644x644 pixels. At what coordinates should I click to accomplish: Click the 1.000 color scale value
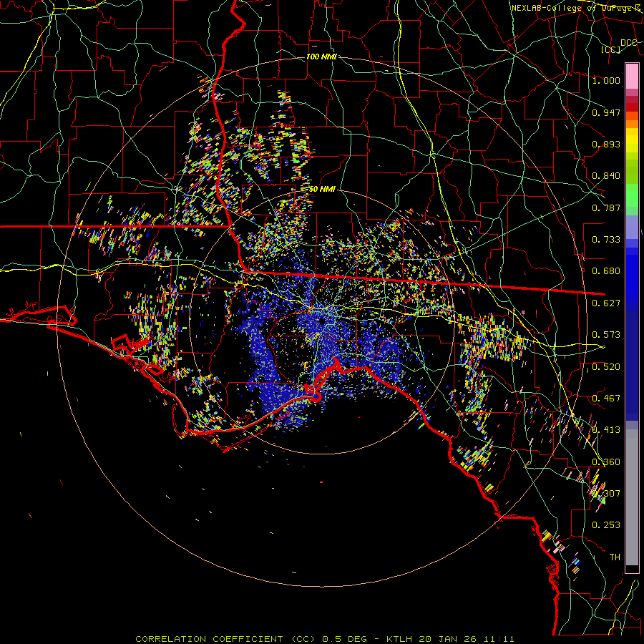[x=606, y=80]
